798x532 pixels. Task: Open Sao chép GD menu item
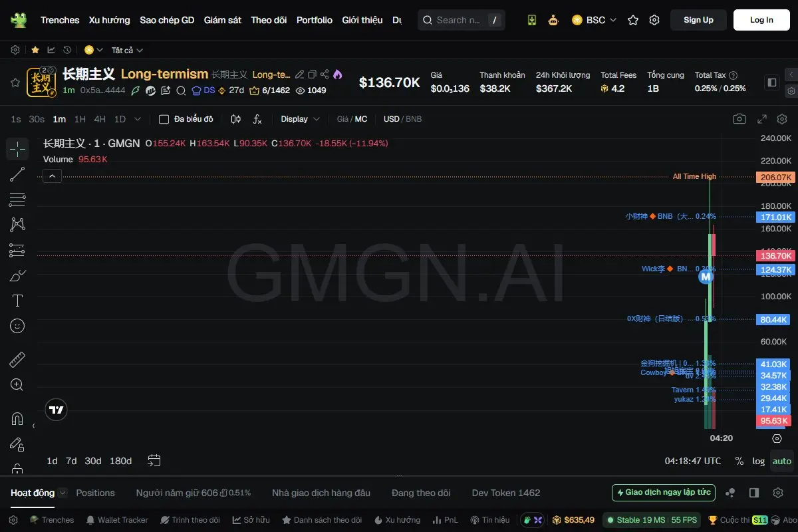tap(167, 20)
